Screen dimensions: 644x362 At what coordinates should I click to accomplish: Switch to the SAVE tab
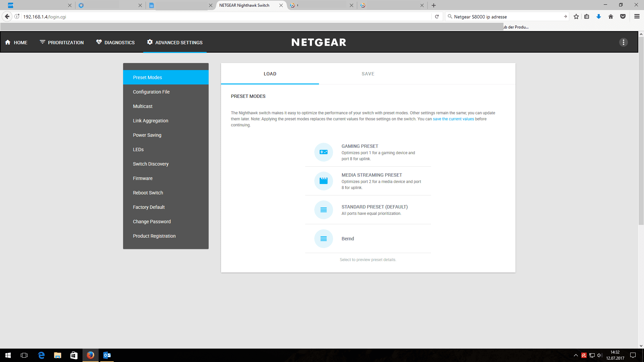coord(368,74)
